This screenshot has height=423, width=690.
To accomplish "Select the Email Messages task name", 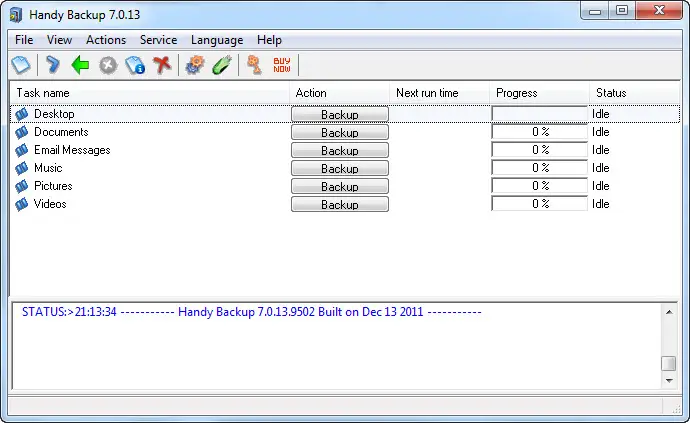I will point(72,150).
